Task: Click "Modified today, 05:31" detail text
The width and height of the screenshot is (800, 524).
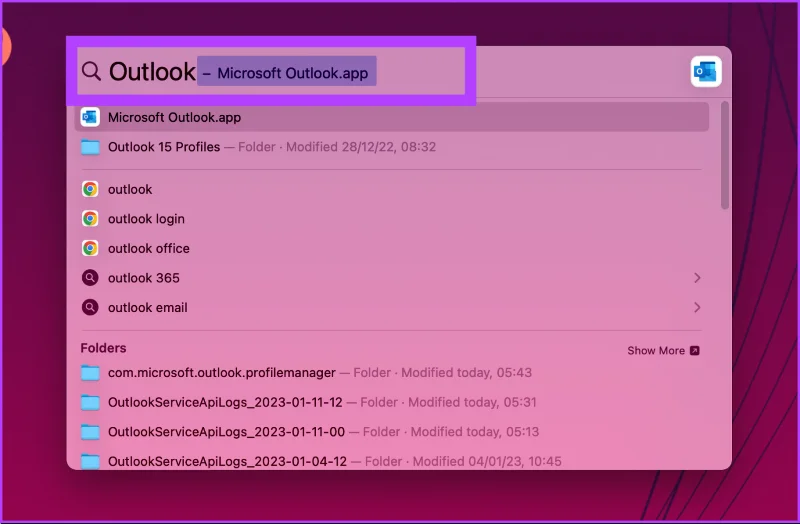Action: click(x=472, y=402)
